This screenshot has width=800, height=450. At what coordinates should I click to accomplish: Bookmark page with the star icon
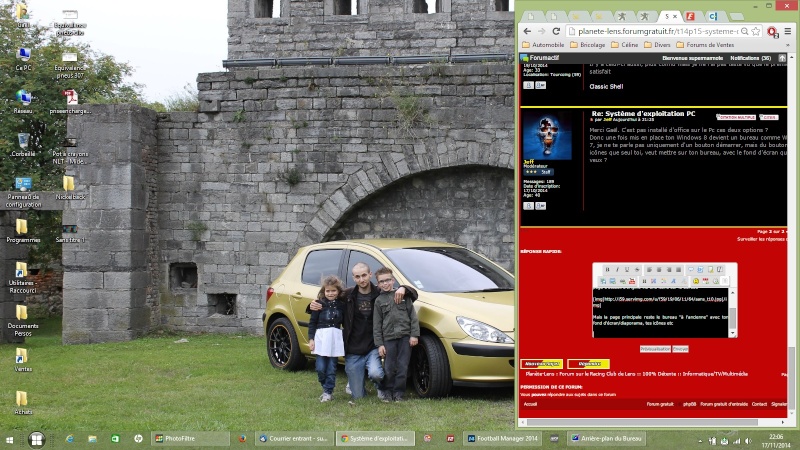coord(756,31)
